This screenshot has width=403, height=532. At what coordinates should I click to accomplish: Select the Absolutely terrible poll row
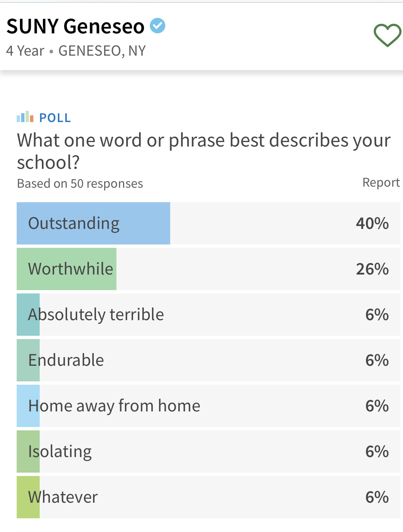pyautogui.click(x=208, y=315)
